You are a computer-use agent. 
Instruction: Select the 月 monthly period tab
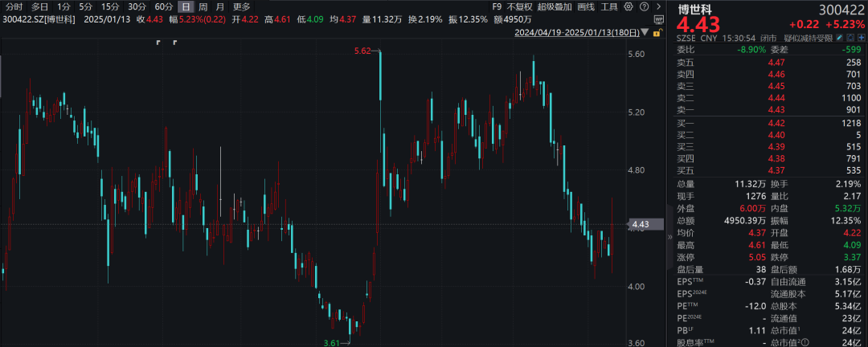click(x=220, y=6)
